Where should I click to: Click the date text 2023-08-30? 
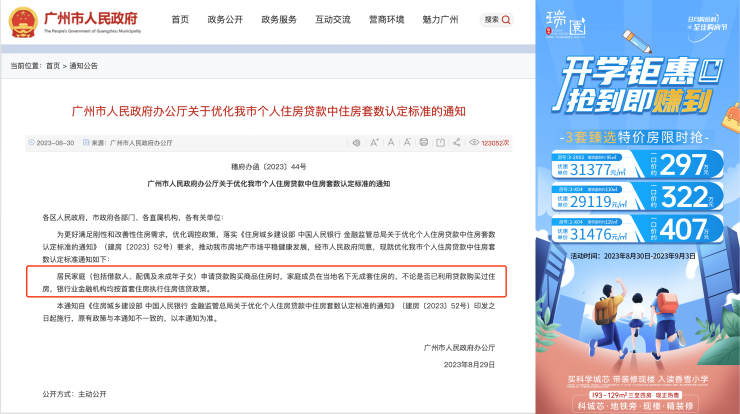(x=55, y=143)
